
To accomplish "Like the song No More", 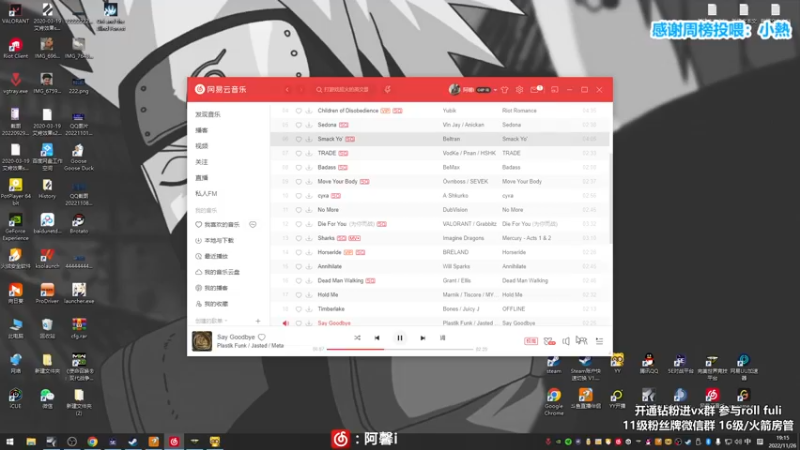I will pyautogui.click(x=299, y=210).
